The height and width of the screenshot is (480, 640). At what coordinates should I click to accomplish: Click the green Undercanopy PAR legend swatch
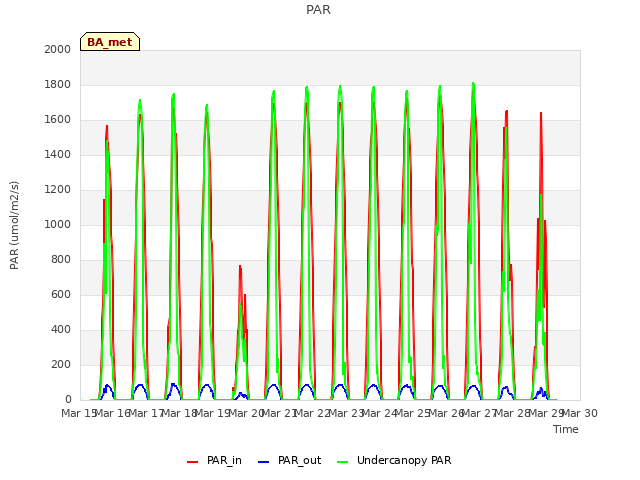pyautogui.click(x=343, y=462)
